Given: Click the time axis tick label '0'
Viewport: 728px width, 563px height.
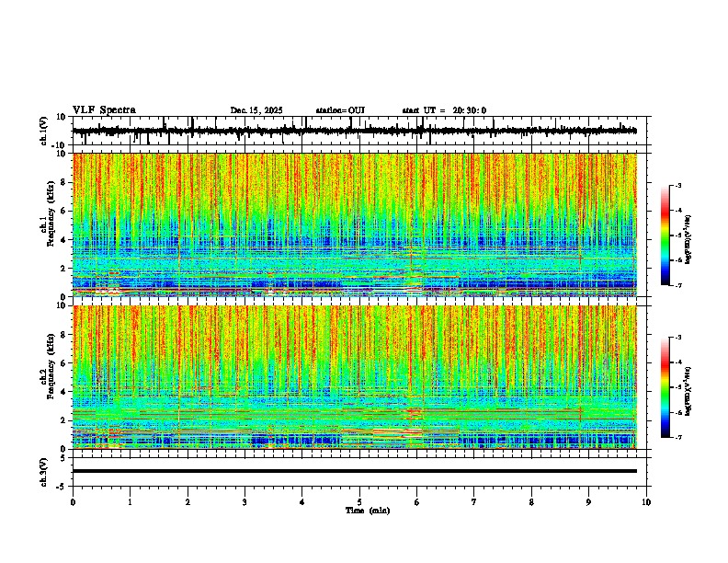Looking at the screenshot, I should tap(73, 502).
